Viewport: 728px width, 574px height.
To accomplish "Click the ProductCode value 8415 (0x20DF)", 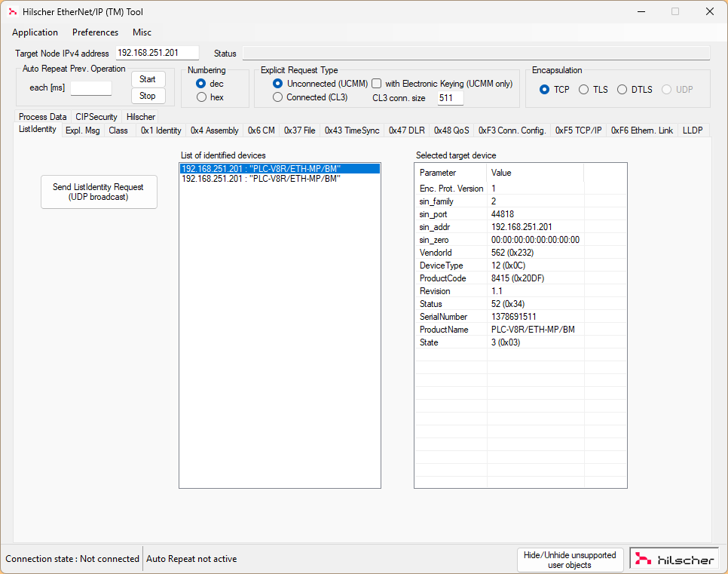I will [518, 278].
